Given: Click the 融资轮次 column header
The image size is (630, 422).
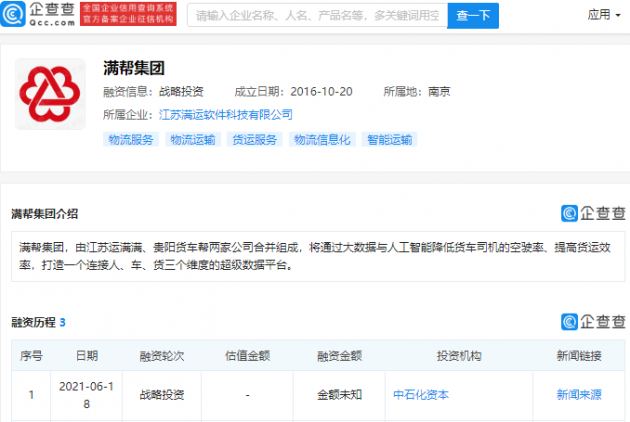Looking at the screenshot, I should 162,356.
